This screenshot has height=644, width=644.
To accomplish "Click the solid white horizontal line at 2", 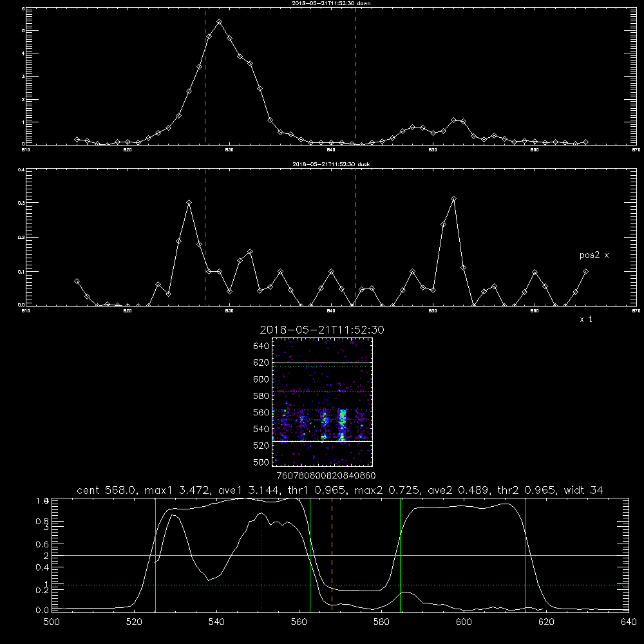I will point(340,555).
